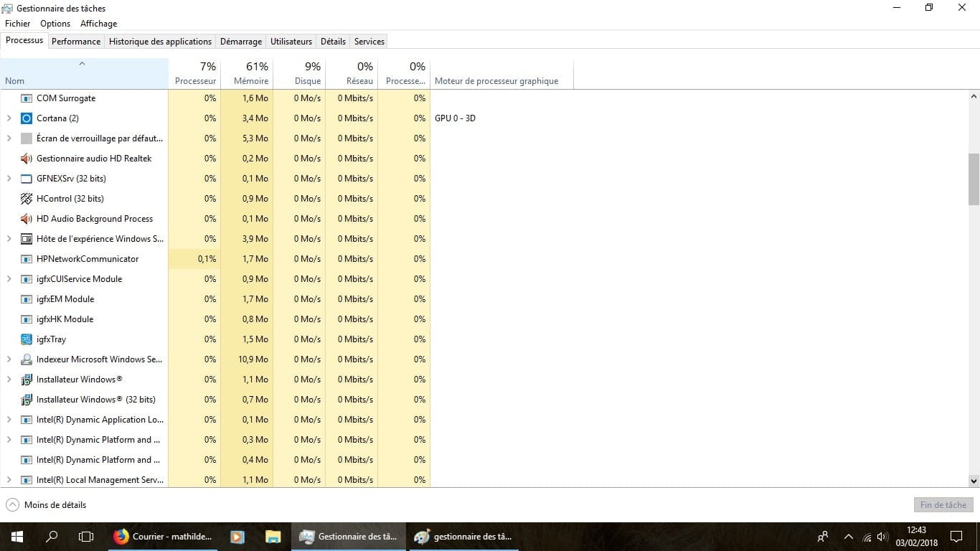The image size is (980, 551).
Task: Open Task View from the taskbar
Action: 86,537
